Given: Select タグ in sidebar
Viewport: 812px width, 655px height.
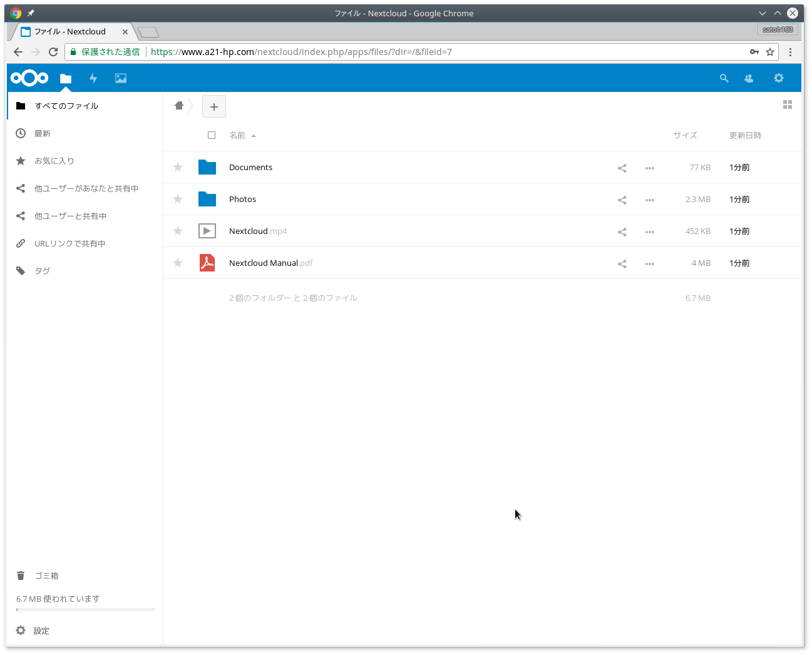Looking at the screenshot, I should click(x=85, y=271).
